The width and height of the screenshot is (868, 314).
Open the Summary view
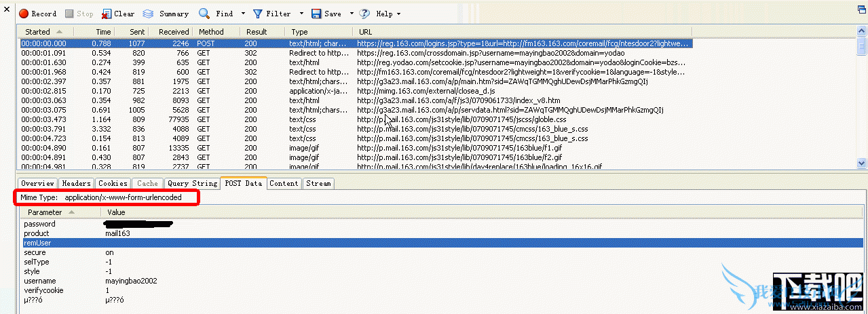(x=166, y=14)
